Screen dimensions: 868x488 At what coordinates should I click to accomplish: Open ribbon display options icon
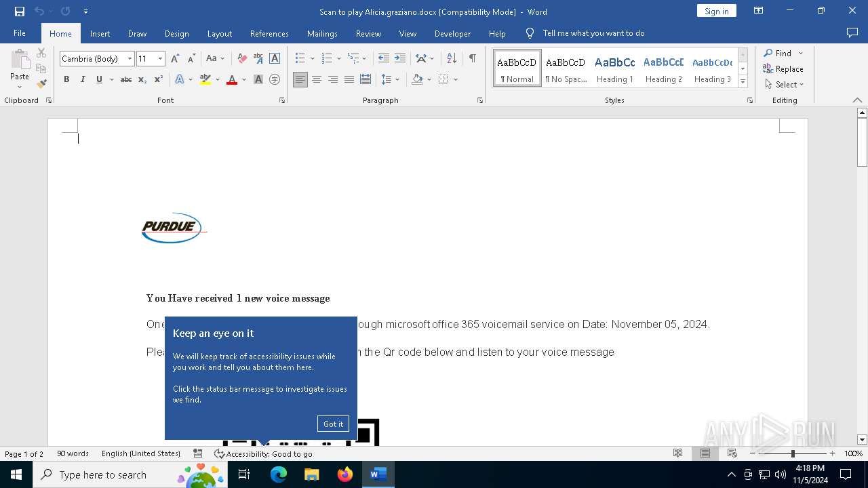(759, 11)
